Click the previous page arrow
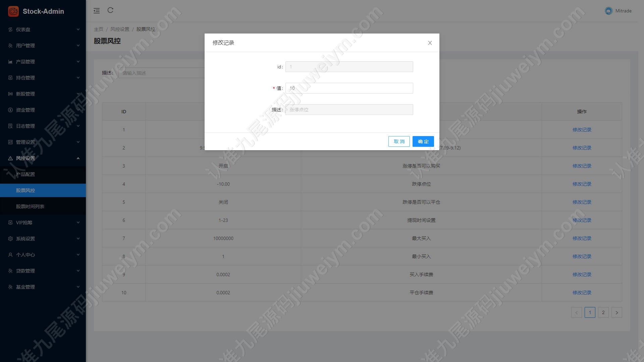Image resolution: width=644 pixels, height=362 pixels. pos(576,312)
